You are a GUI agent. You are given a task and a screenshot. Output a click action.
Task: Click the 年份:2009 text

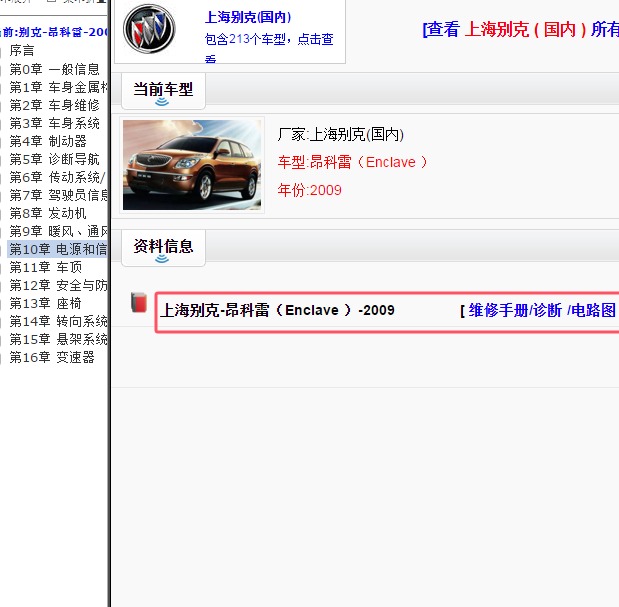point(310,190)
